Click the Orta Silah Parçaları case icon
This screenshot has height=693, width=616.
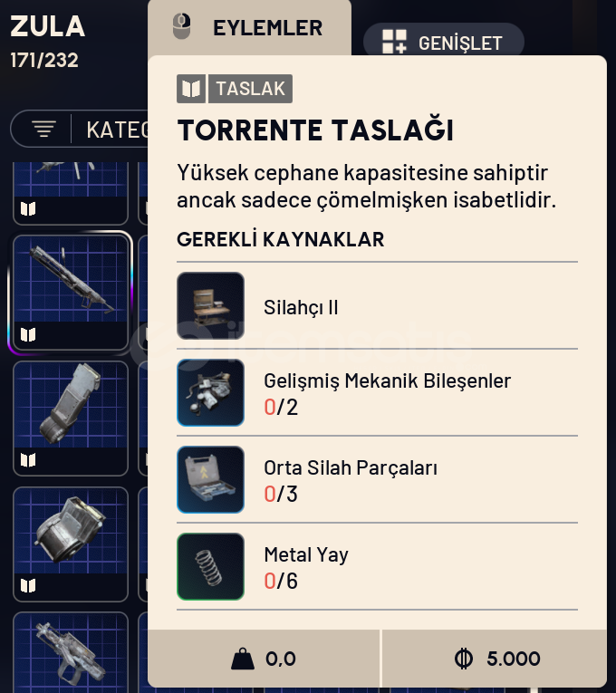pyautogui.click(x=210, y=479)
